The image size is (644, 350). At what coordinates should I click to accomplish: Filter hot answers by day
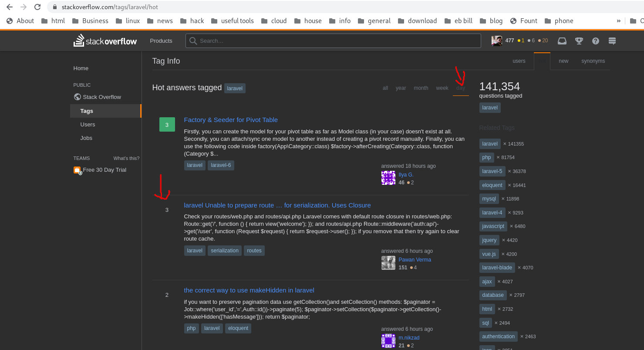point(461,88)
